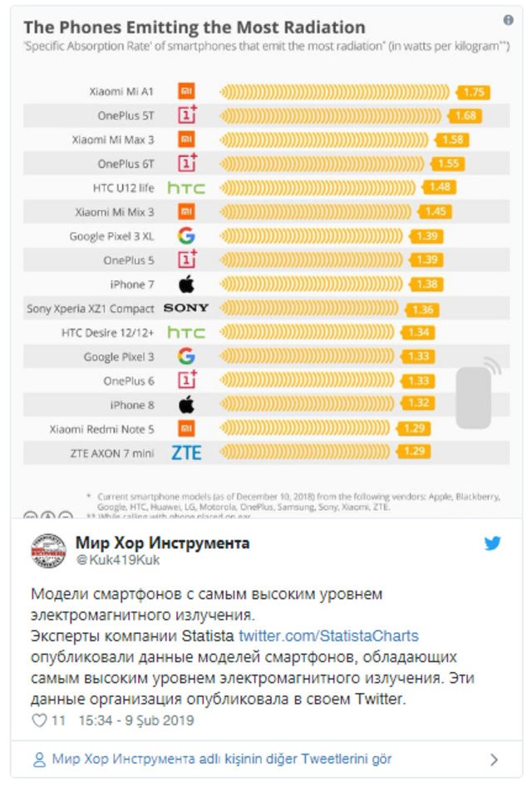The width and height of the screenshot is (532, 787).
Task: Click the Apple logo beside iPhone 7
Action: pyautogui.click(x=187, y=285)
